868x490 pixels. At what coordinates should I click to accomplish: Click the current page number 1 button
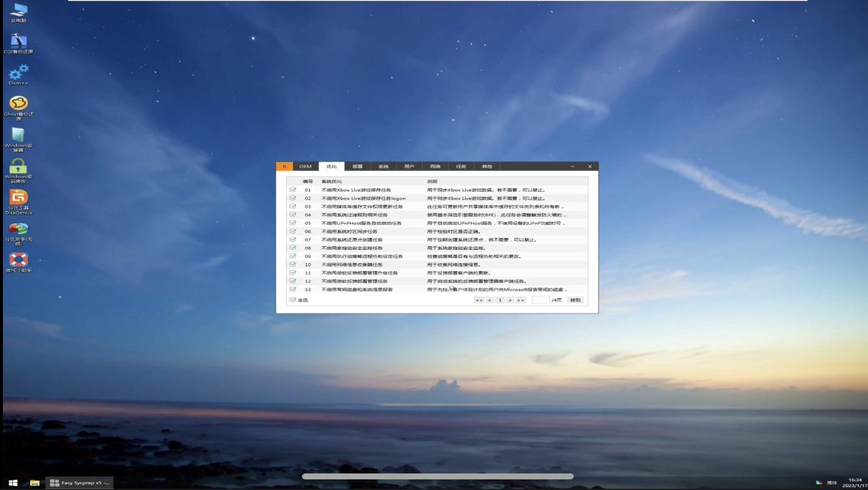coord(500,300)
